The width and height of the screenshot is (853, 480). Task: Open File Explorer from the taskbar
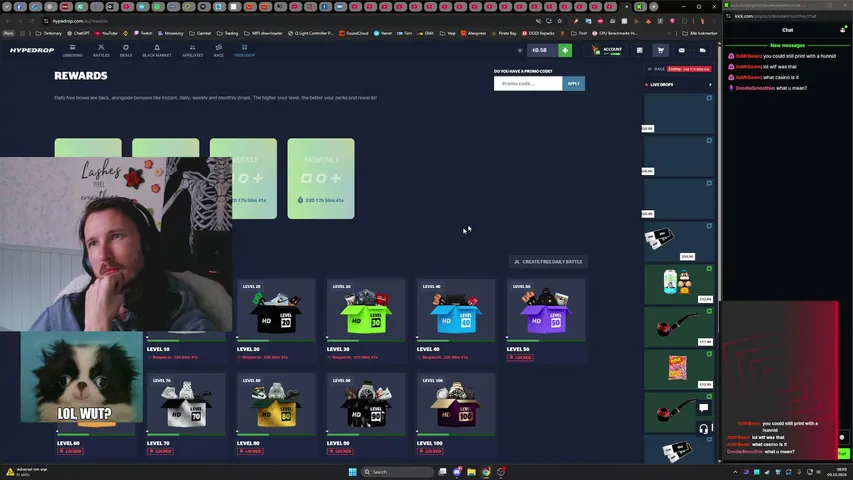pyautogui.click(x=471, y=472)
